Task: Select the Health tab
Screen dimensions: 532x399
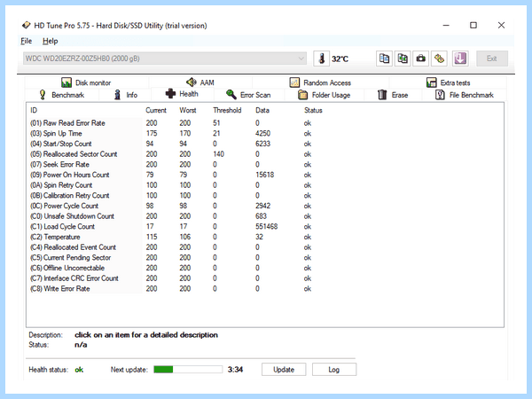Action: click(182, 94)
